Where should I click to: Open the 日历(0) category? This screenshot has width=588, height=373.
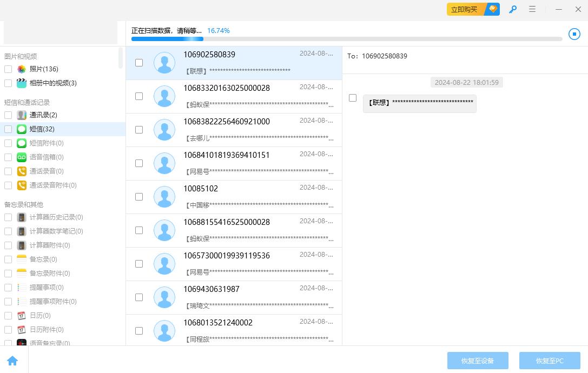point(40,316)
